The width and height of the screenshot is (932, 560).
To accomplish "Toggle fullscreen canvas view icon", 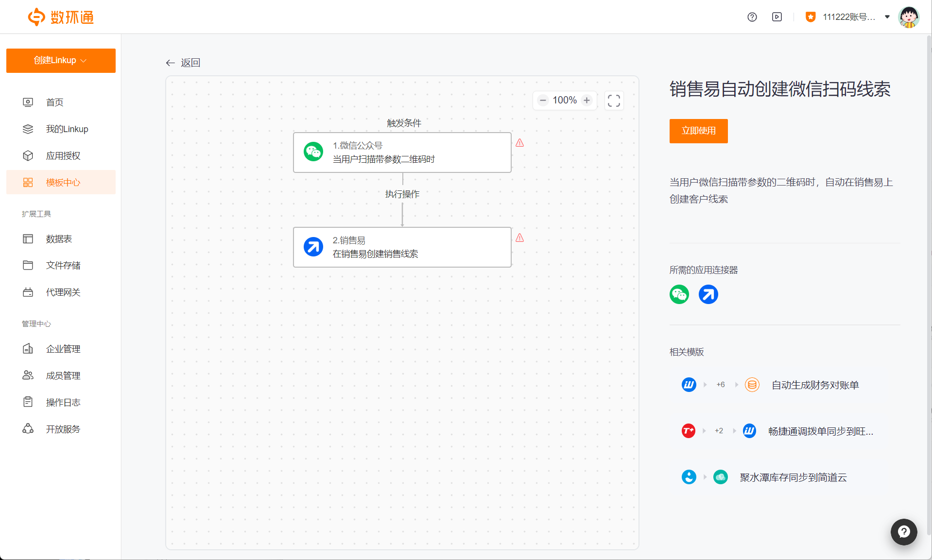I will point(614,101).
